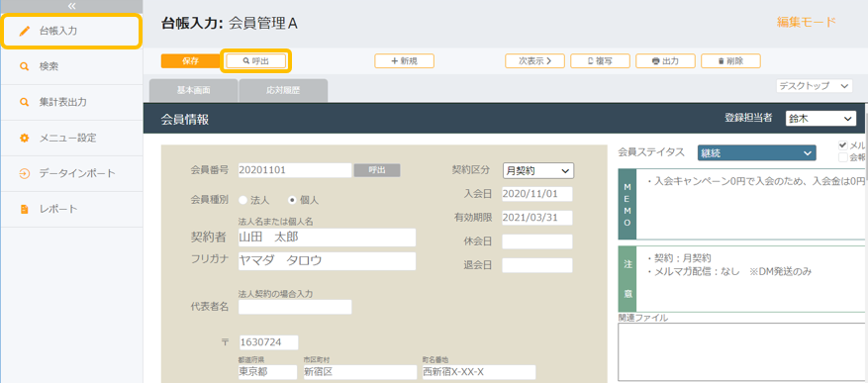Click the empty 退会日 field

(x=537, y=265)
